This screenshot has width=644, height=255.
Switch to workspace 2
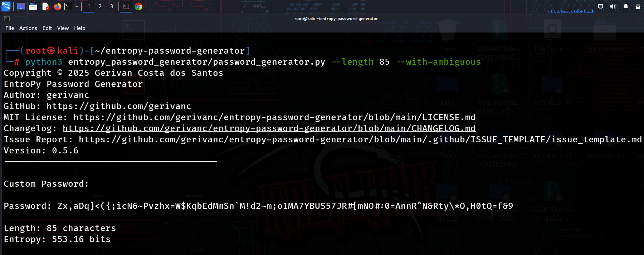100,6
